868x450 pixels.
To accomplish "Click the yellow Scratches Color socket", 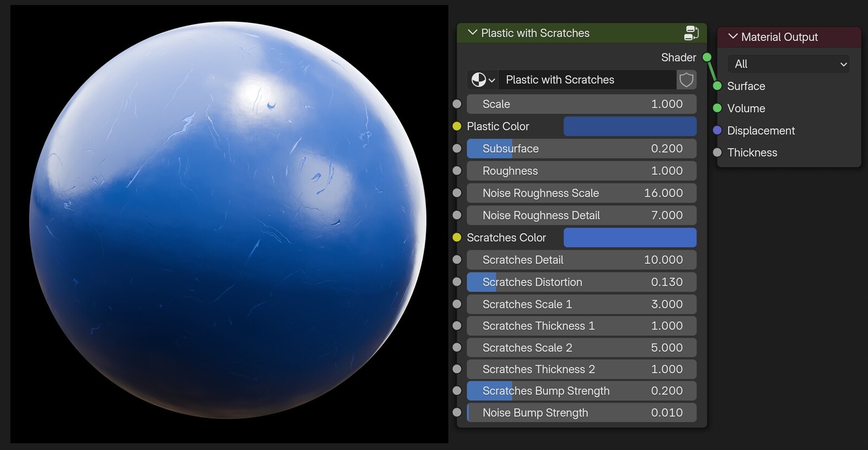I will pyautogui.click(x=457, y=237).
